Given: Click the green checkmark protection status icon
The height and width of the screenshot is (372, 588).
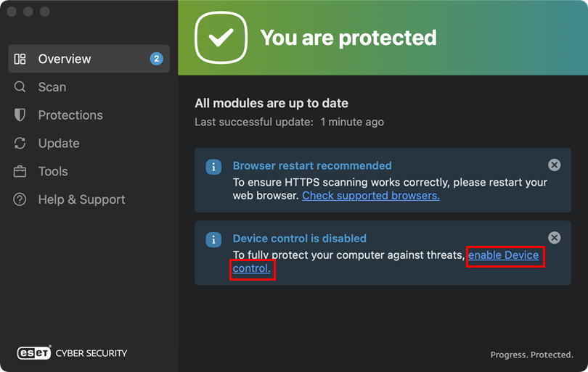Looking at the screenshot, I should coord(221,38).
